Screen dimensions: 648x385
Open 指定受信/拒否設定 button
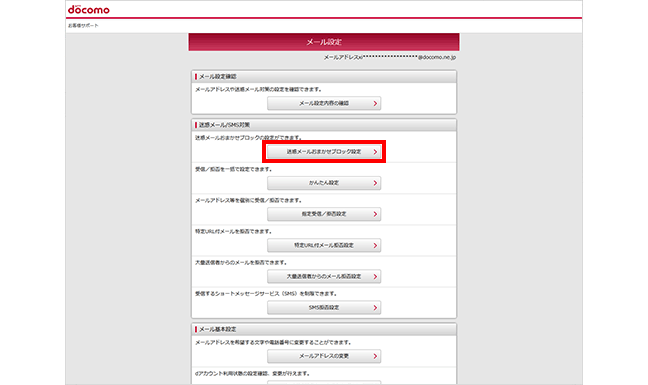point(324,214)
